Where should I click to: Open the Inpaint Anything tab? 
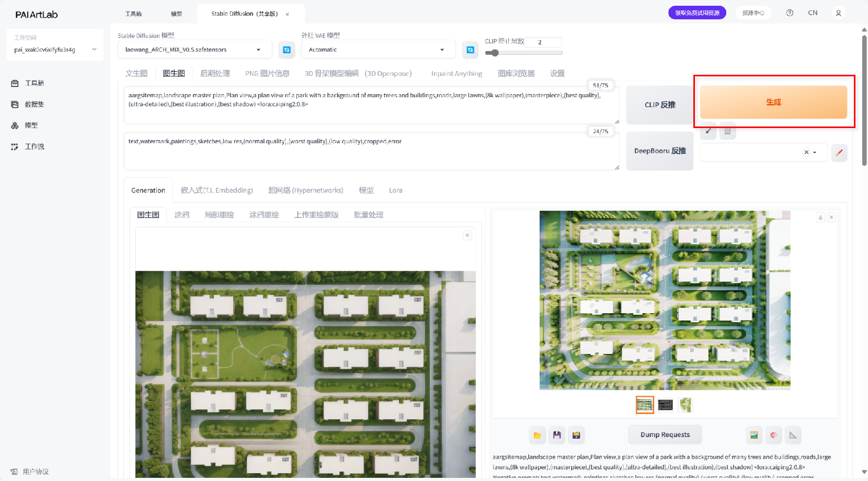click(456, 74)
